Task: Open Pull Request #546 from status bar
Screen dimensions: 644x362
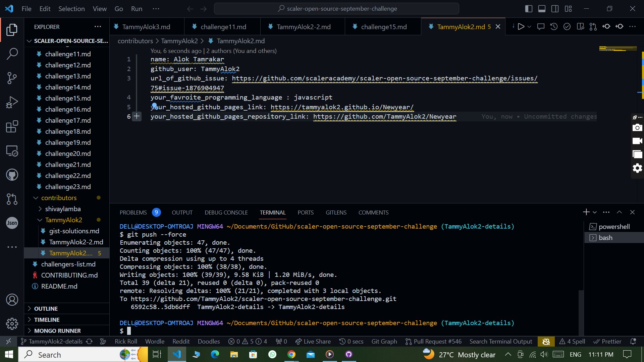Action: point(433,341)
